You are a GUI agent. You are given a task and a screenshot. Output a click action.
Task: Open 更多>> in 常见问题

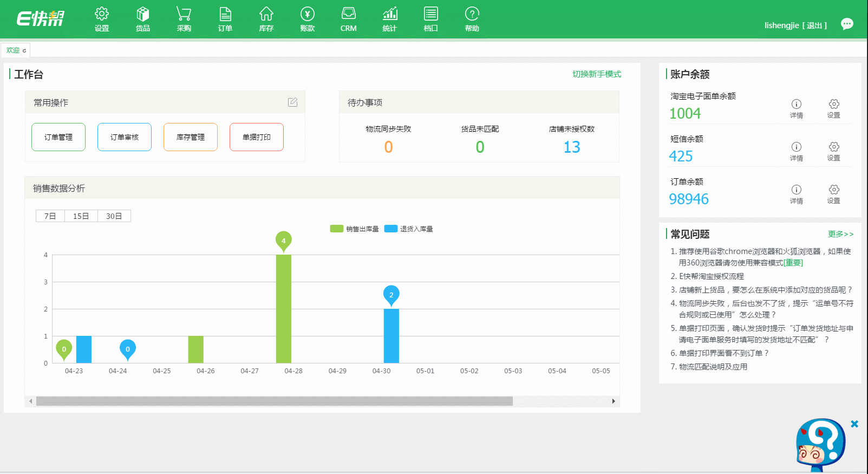pos(840,234)
